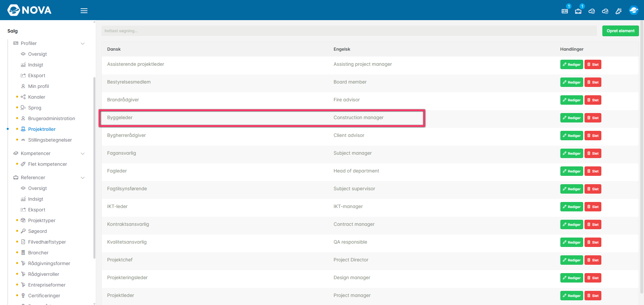
Task: Click the cloud download icon
Action: (x=592, y=11)
